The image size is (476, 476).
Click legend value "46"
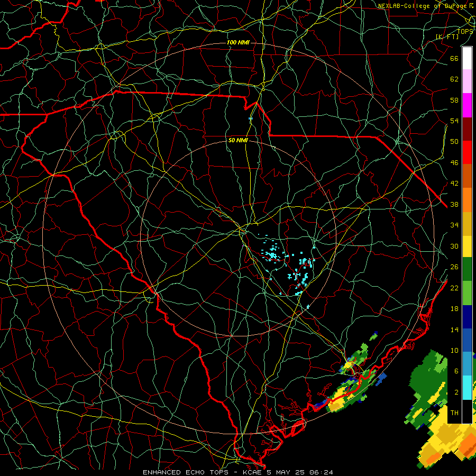[x=454, y=163]
